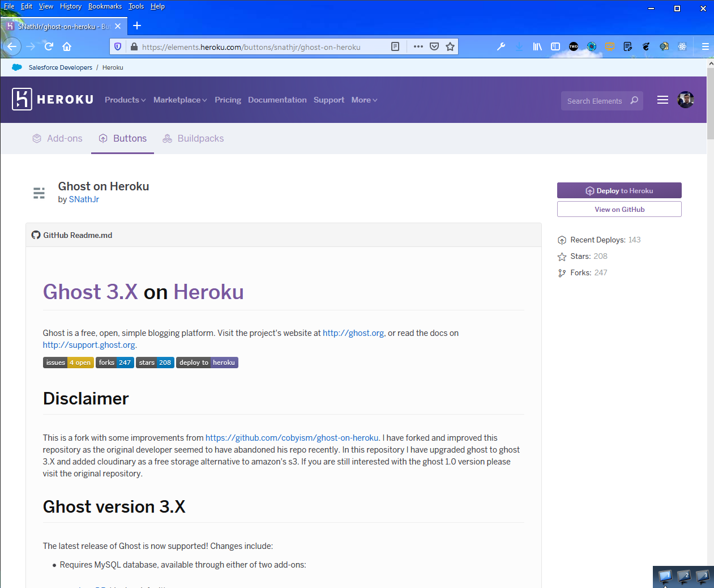The width and height of the screenshot is (714, 588).
Task: Click the Documentation nav link
Action: 277,100
